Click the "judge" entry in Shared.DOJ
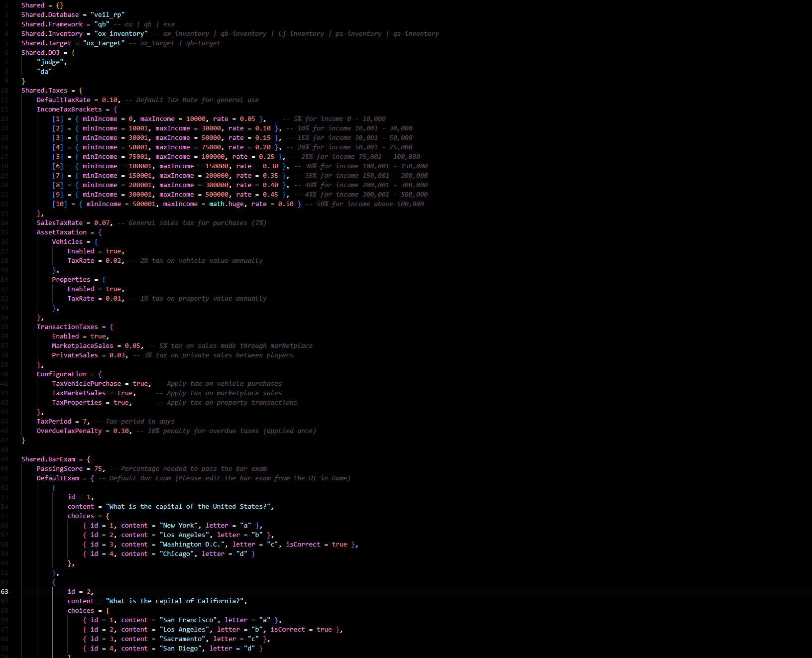The width and height of the screenshot is (812, 658). pyautogui.click(x=50, y=62)
